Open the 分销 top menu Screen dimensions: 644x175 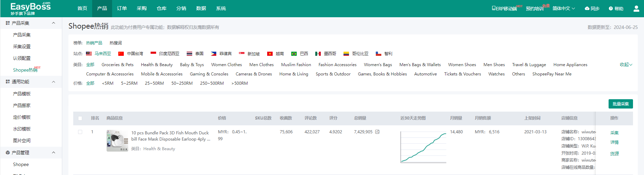[x=181, y=9]
